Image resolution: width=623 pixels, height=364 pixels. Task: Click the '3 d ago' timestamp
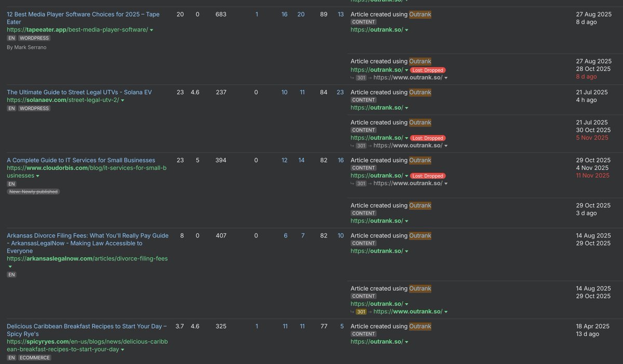click(x=586, y=213)
